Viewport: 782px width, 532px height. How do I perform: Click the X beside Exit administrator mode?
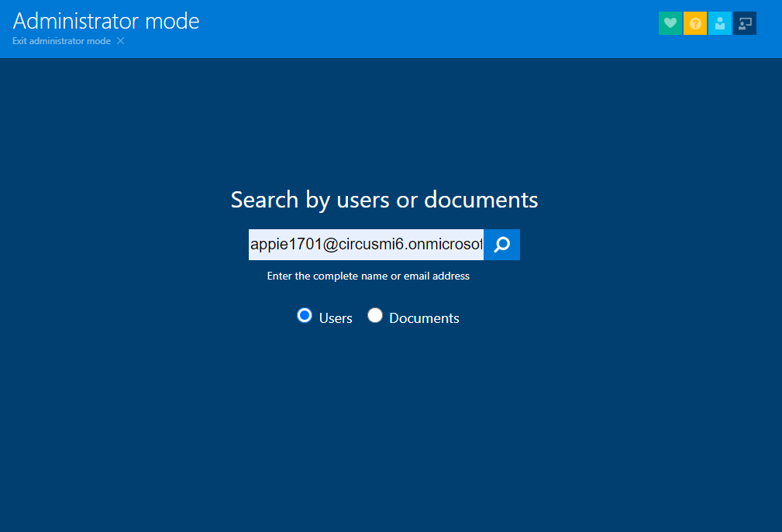click(x=120, y=41)
